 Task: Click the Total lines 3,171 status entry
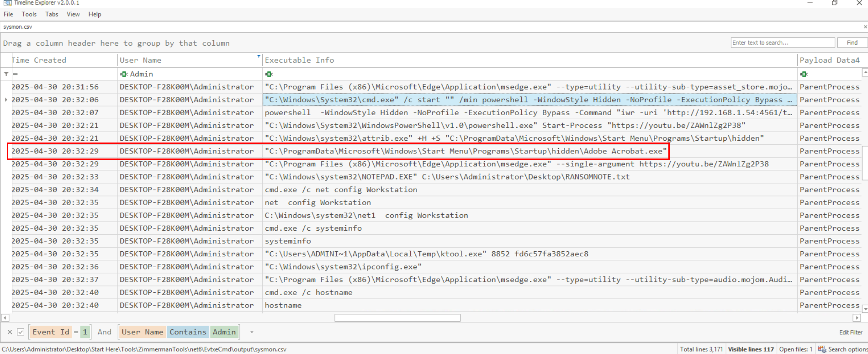(701, 349)
